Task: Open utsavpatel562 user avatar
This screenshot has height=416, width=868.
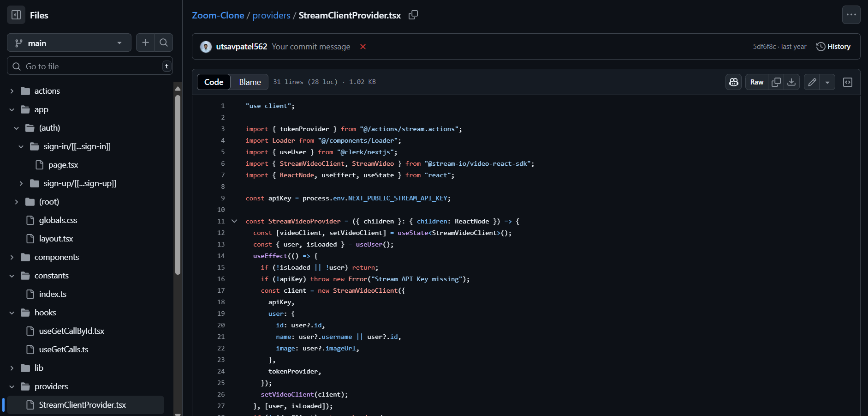Action: point(206,47)
